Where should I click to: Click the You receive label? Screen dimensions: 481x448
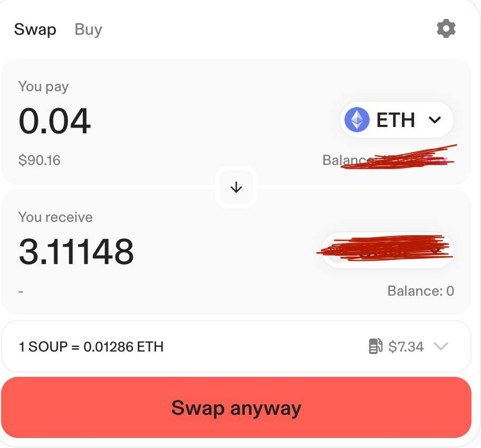point(55,217)
